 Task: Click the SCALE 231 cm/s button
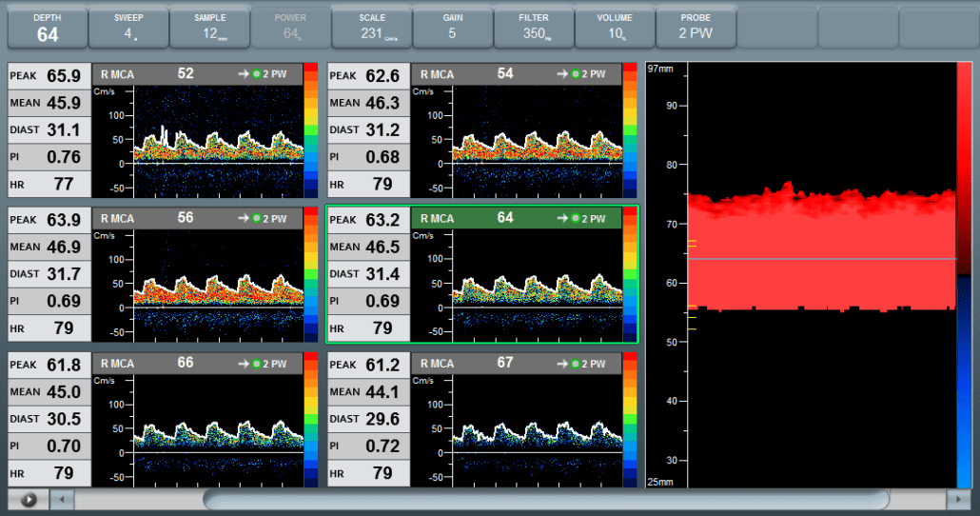372,29
